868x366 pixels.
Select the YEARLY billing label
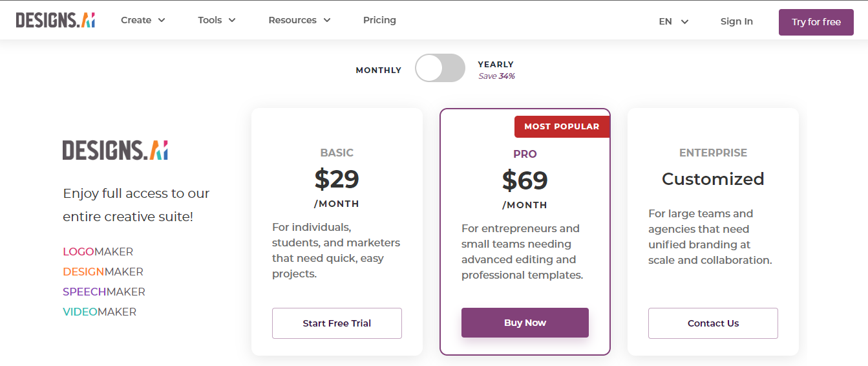(x=496, y=65)
